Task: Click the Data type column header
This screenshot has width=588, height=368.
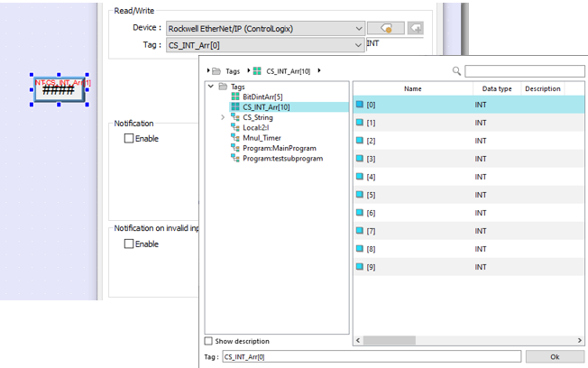Action: pos(497,89)
